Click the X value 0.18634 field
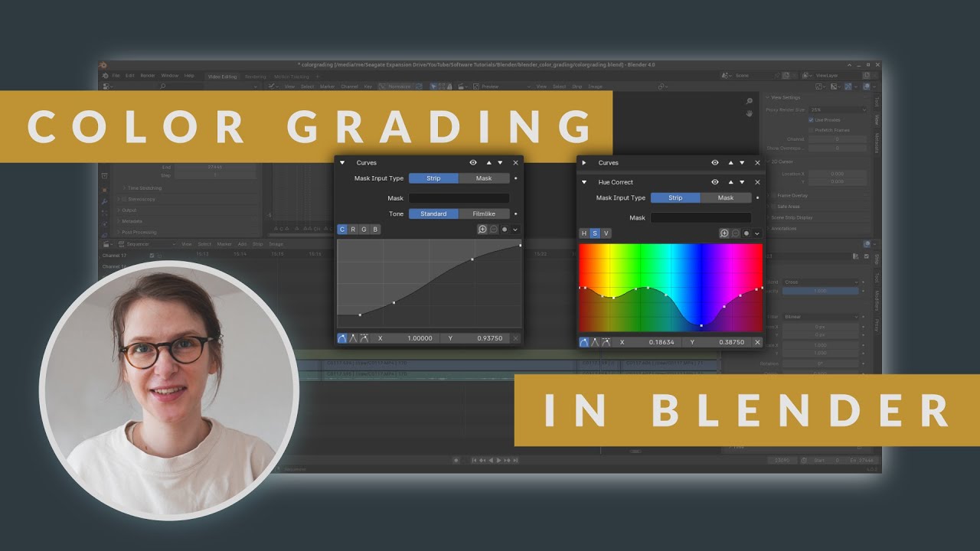This screenshot has width=980, height=551. coord(647,342)
